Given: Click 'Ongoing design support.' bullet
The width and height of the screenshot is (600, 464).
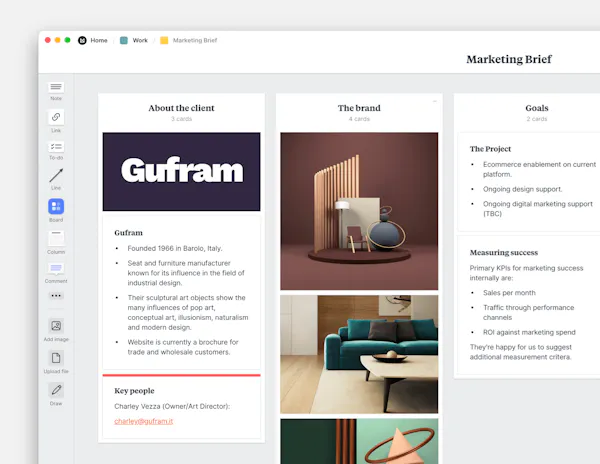Looking at the screenshot, I should 522,189.
